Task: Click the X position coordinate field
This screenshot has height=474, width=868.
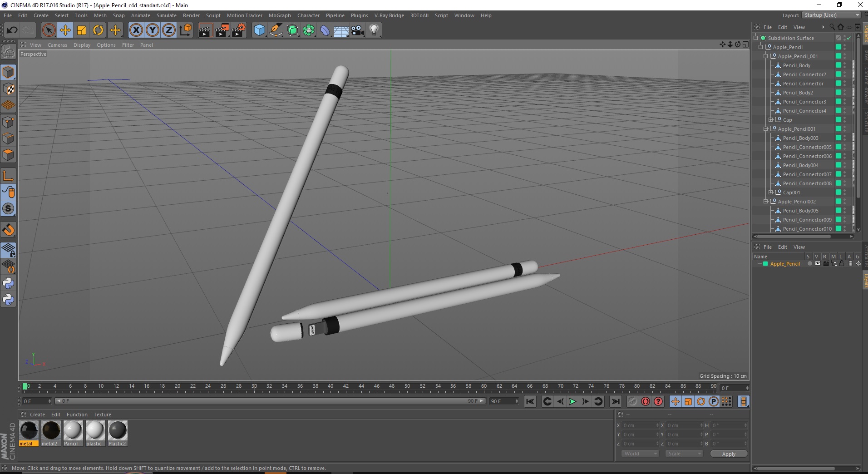Action: (x=640, y=425)
